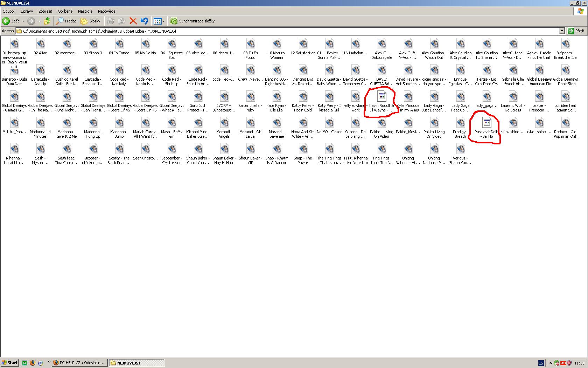Select the 'Morandi - Save me' file name
Viewport: 588px width, 368px height.
click(276, 134)
